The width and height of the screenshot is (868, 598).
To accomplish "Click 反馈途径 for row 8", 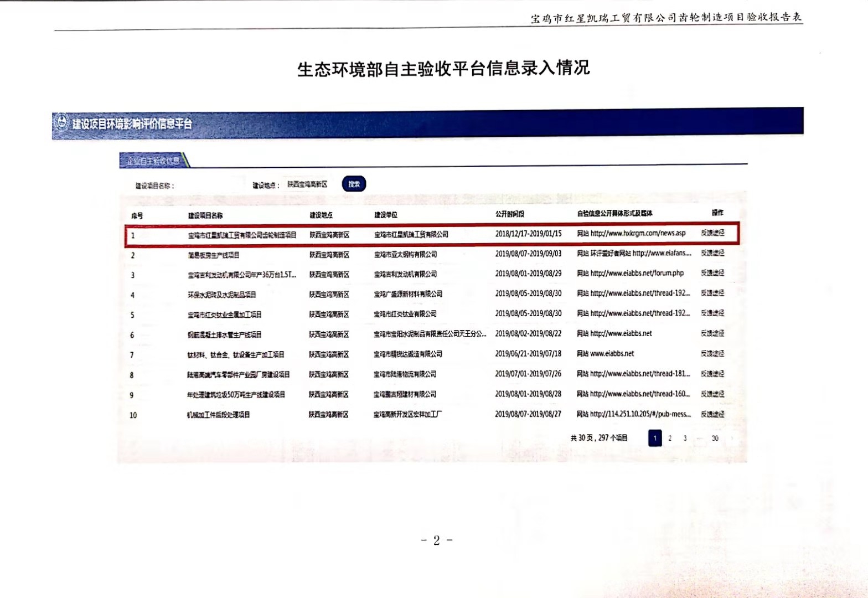I will coord(712,374).
